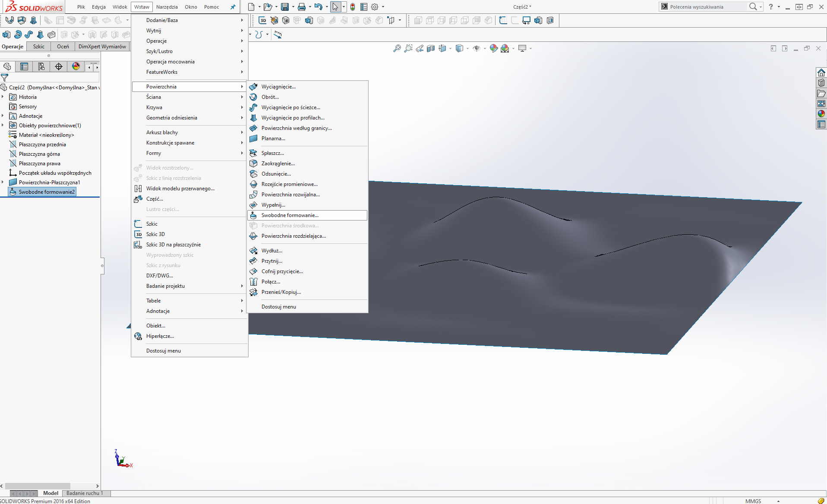Open the Save dropdown arrow
Image resolution: width=827 pixels, height=504 pixels.
tap(293, 7)
